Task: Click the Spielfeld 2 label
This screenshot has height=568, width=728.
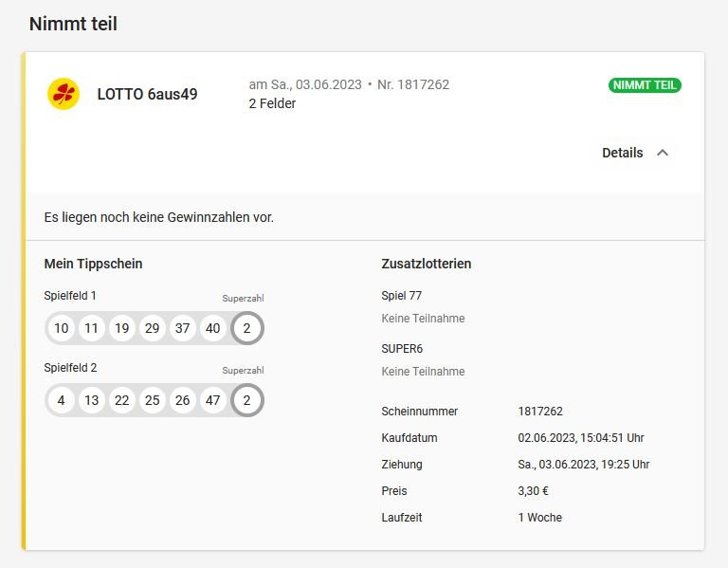Action: point(70,368)
